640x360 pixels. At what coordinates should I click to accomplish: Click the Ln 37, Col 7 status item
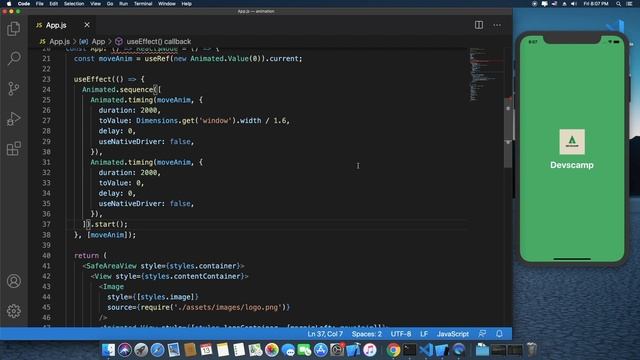click(x=325, y=333)
